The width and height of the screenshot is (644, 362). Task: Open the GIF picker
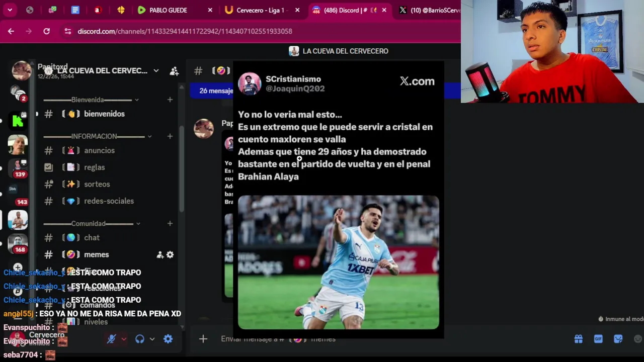point(598,339)
